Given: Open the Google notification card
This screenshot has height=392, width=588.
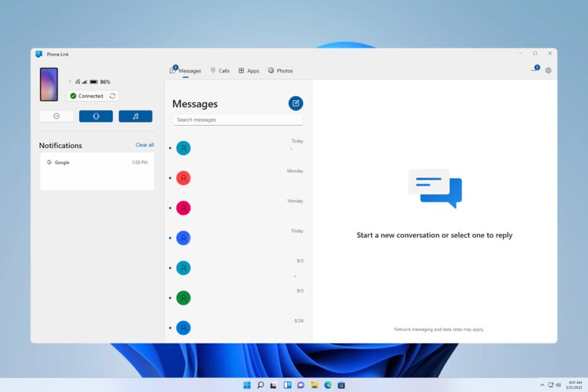Looking at the screenshot, I should point(97,171).
